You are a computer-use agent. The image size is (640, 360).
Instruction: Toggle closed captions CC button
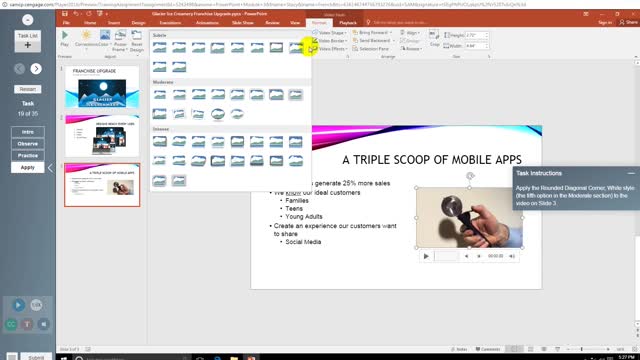11,324
